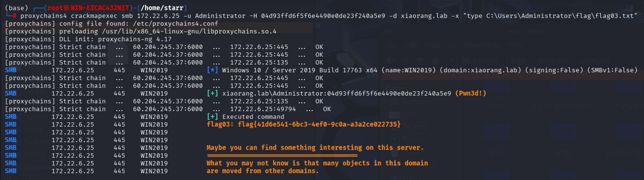Click the examples path bar button
The width and height of the screenshot is (644, 180).
tap(595, 61)
